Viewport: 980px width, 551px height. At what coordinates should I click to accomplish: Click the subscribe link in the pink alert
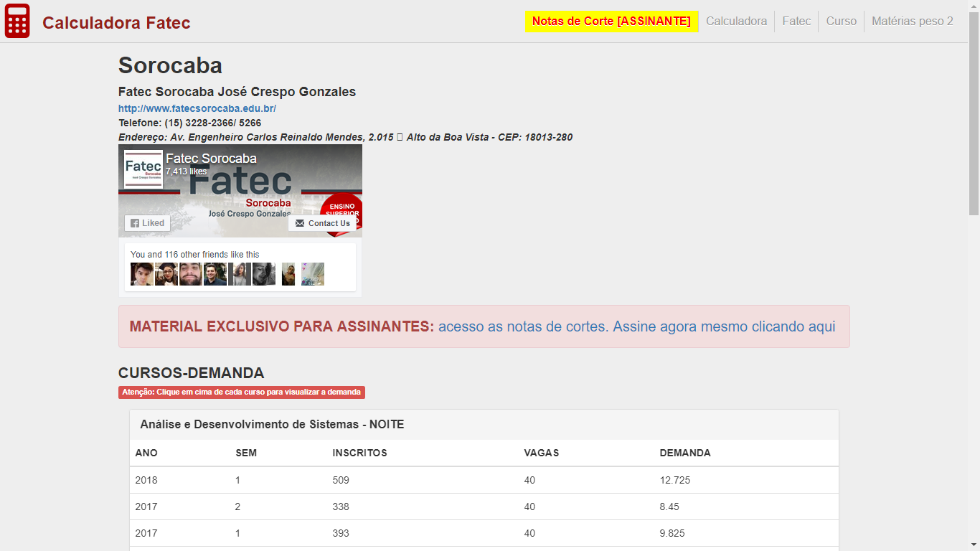636,326
